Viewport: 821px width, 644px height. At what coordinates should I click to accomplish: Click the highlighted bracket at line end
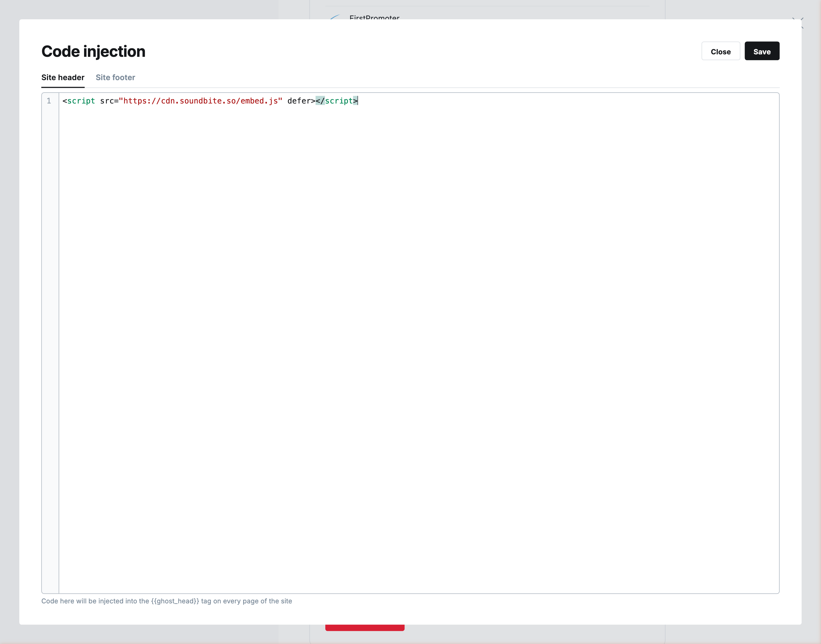356,101
